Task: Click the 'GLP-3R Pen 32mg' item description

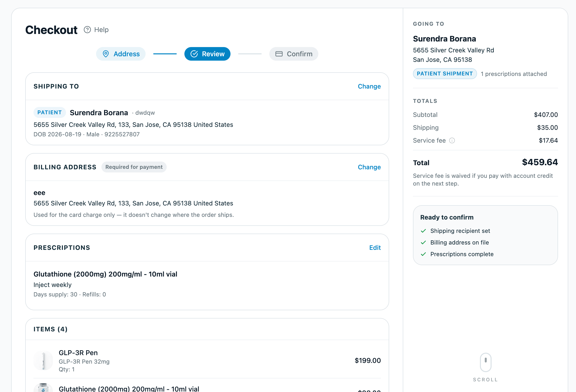Action: (x=84, y=361)
